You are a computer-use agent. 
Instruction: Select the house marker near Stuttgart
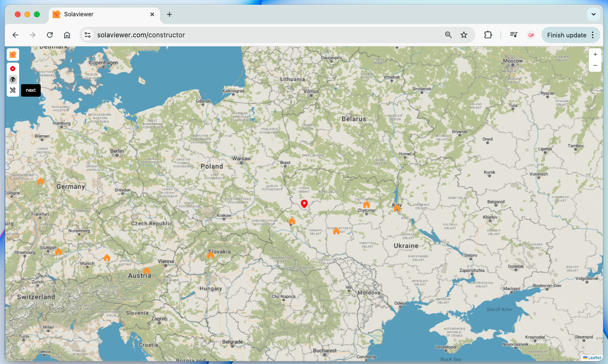(58, 252)
